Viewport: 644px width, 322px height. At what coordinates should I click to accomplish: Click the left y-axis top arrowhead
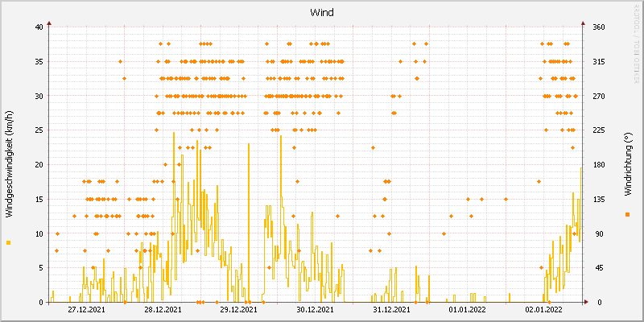point(49,23)
